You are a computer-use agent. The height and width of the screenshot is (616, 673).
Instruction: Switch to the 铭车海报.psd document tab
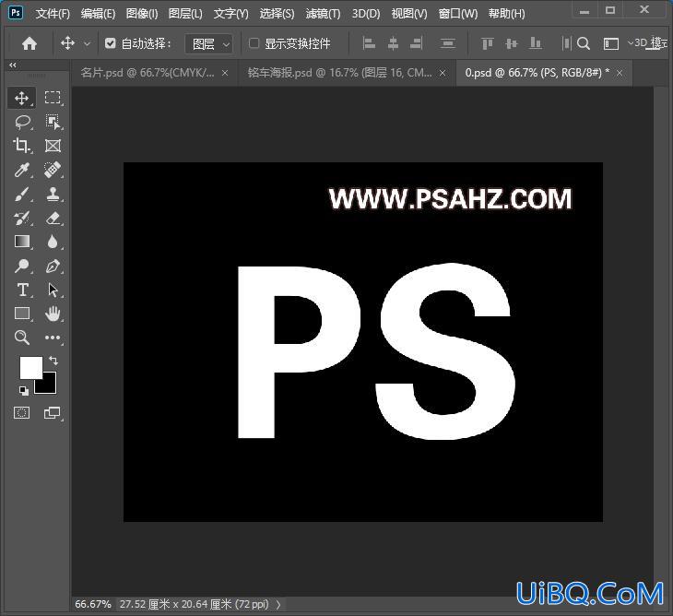click(340, 73)
